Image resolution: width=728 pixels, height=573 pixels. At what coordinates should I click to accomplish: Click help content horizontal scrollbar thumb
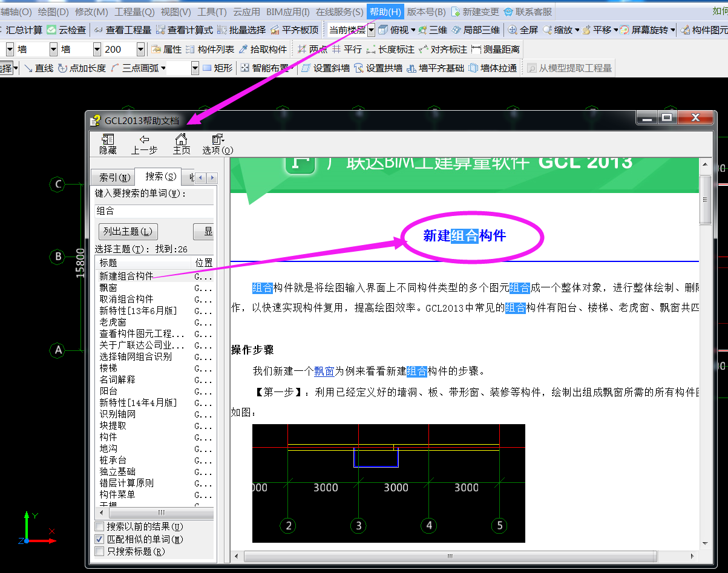coord(450,555)
